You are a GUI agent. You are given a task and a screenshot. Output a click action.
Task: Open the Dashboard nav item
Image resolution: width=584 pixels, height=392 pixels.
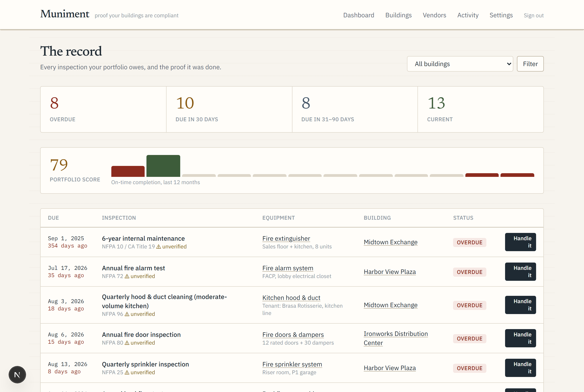(x=359, y=15)
